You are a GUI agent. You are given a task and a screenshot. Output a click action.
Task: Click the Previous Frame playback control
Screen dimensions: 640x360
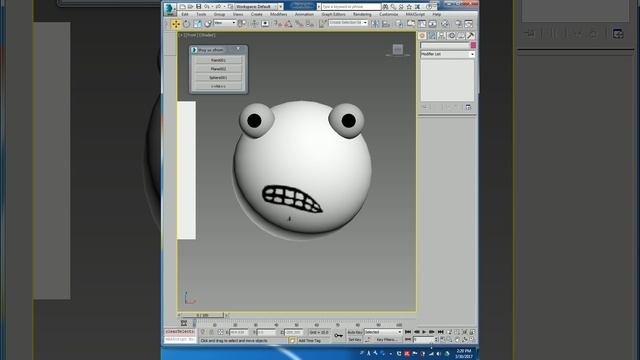click(x=416, y=332)
